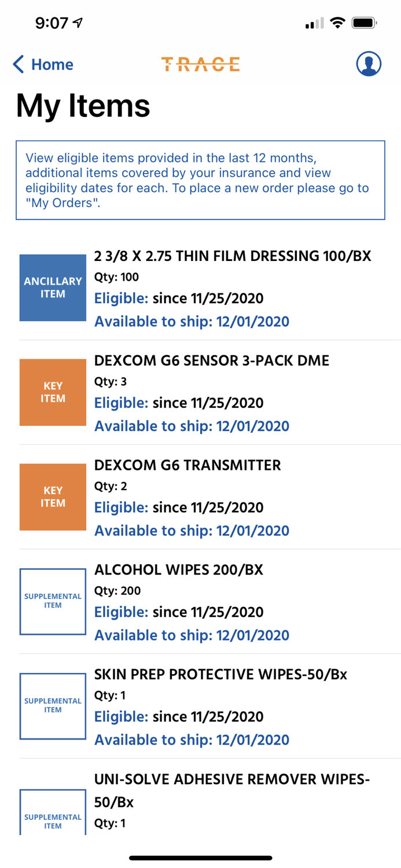Tap the TRACE logo

pos(200,64)
